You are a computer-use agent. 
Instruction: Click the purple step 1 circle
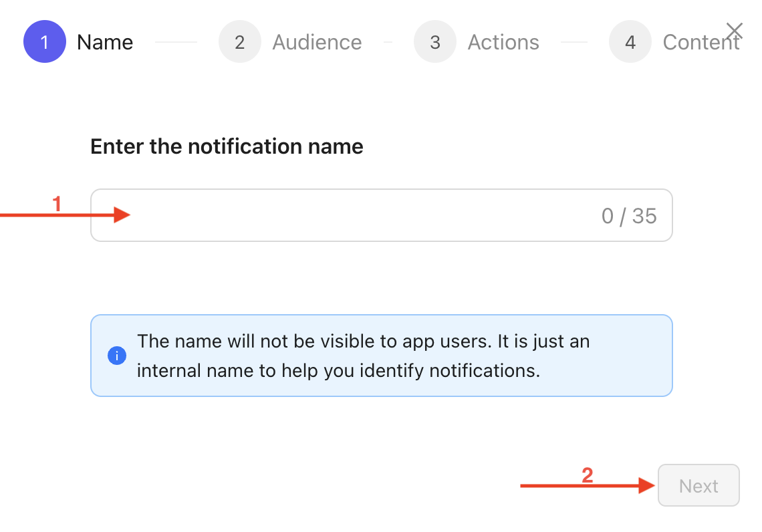[x=45, y=42]
